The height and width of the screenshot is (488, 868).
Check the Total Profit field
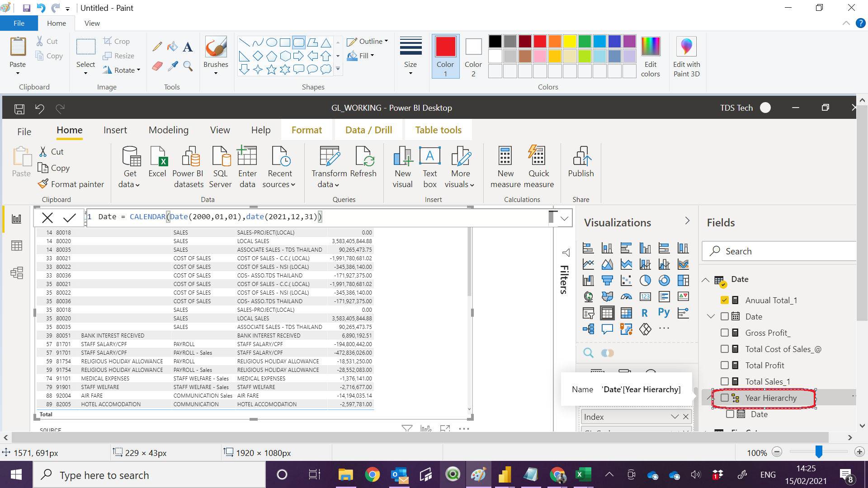click(725, 365)
